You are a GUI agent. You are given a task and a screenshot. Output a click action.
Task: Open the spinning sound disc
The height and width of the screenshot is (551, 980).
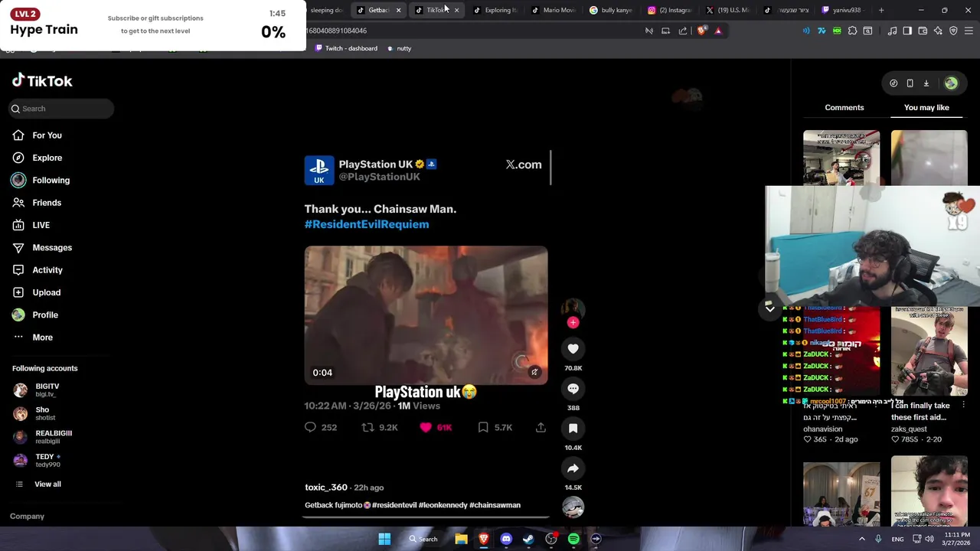pos(573,507)
